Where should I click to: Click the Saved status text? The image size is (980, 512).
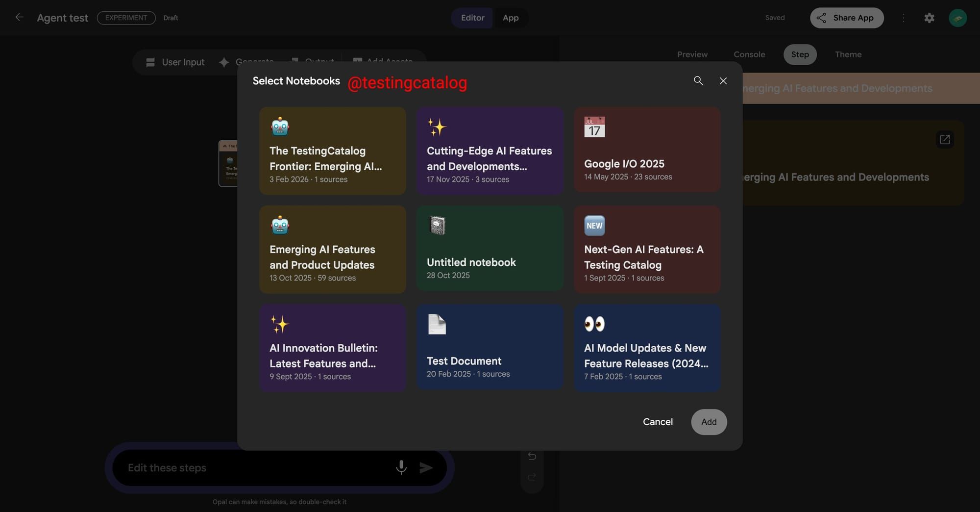[775, 18]
